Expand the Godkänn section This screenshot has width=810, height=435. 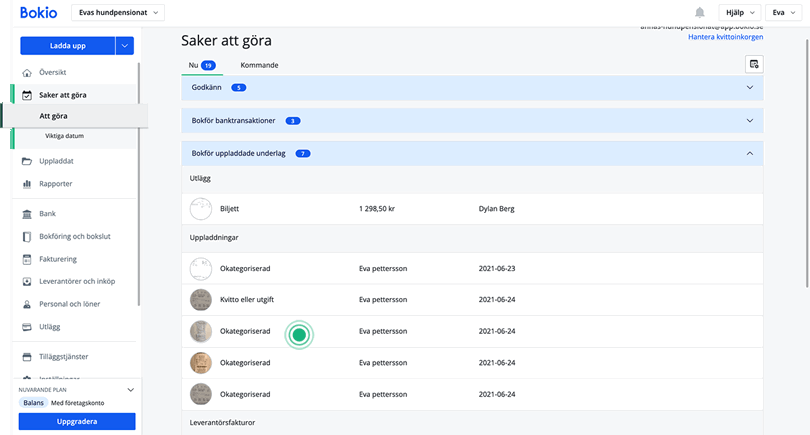(750, 88)
